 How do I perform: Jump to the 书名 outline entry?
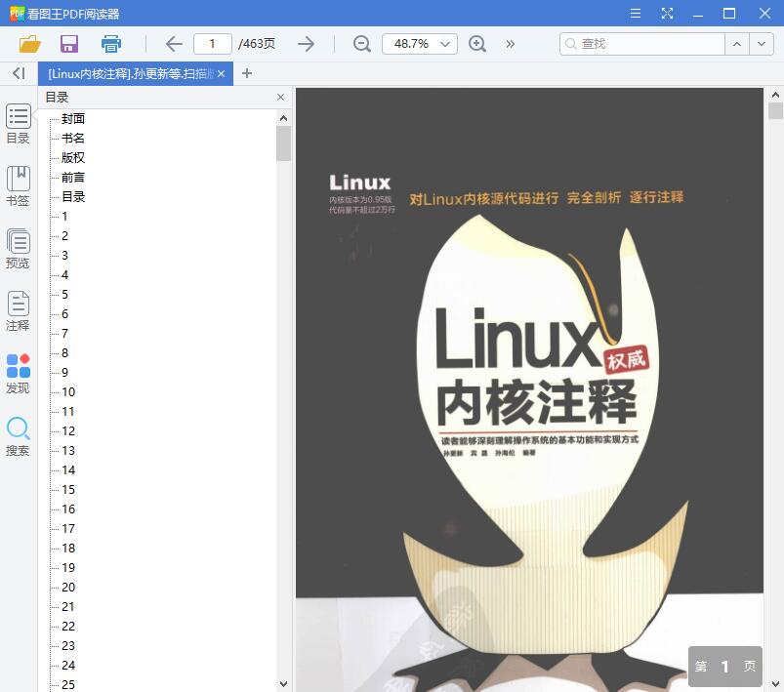point(73,138)
